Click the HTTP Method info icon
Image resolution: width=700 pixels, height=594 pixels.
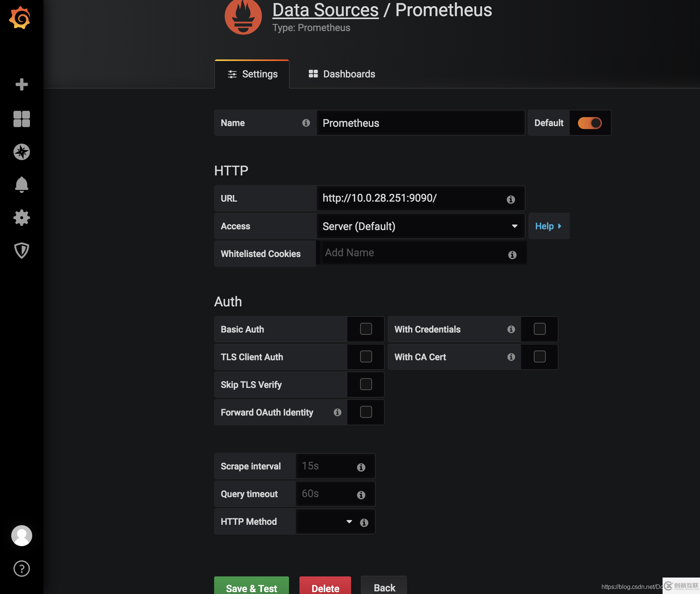(364, 523)
